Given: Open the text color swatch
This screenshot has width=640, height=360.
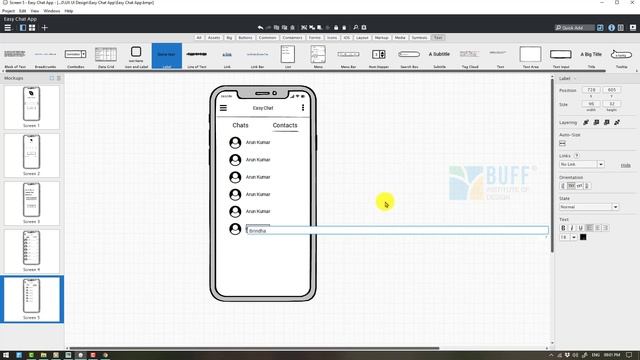Looking at the screenshot, I should click(583, 237).
